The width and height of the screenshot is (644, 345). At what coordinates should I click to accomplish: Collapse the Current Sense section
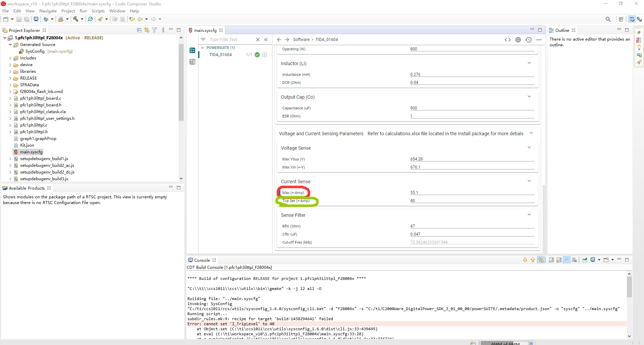click(529, 181)
